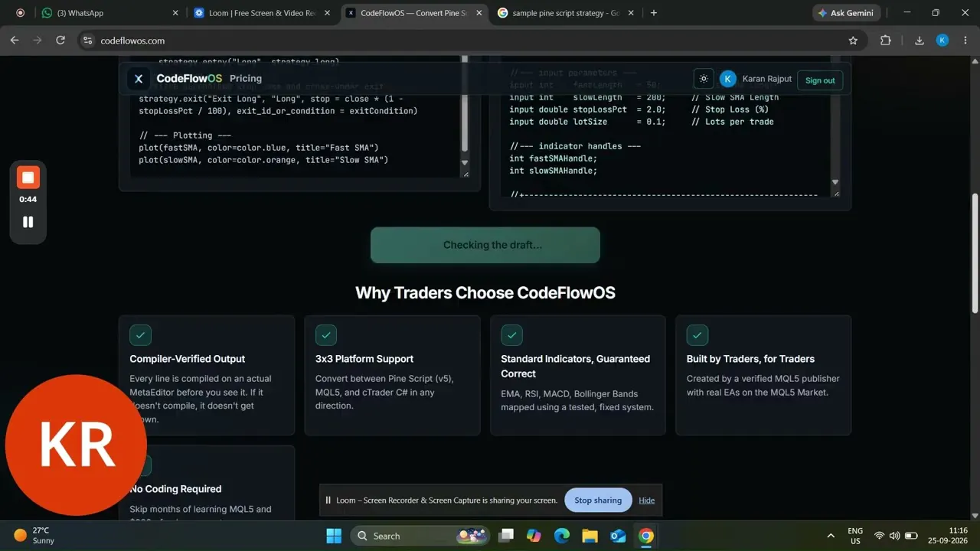980x551 pixels.
Task: Open Microsoft Edge from the taskbar
Action: click(x=562, y=536)
